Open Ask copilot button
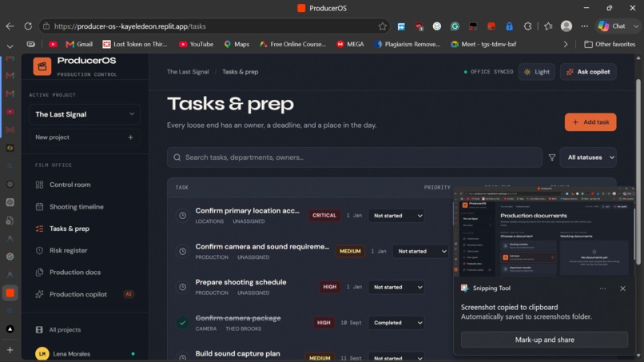 click(x=588, y=72)
